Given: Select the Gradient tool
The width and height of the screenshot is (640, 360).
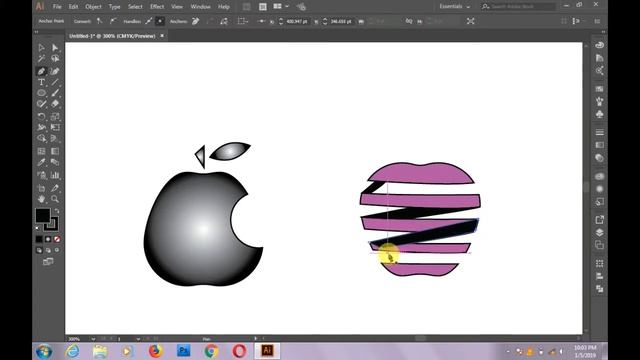Looking at the screenshot, I should coord(55,151).
